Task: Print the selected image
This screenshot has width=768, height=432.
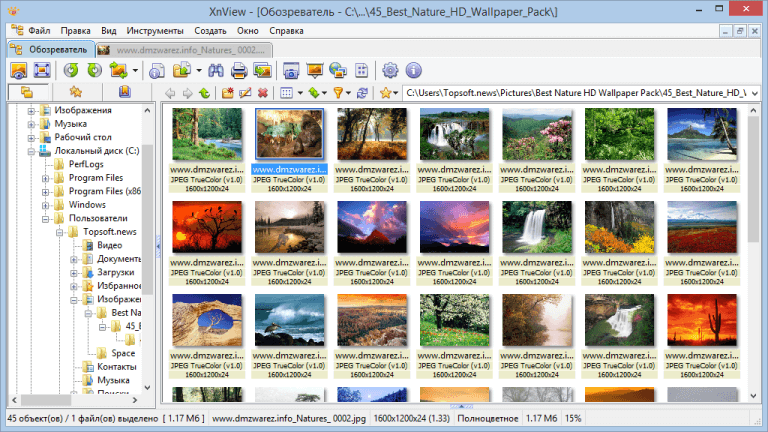Action: point(239,71)
